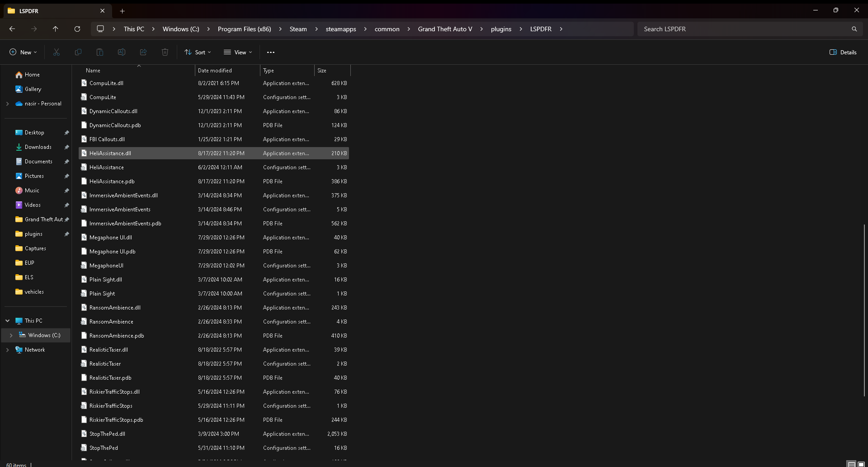Click the Forward navigation arrow
This screenshot has width=868, height=467.
coord(34,29)
